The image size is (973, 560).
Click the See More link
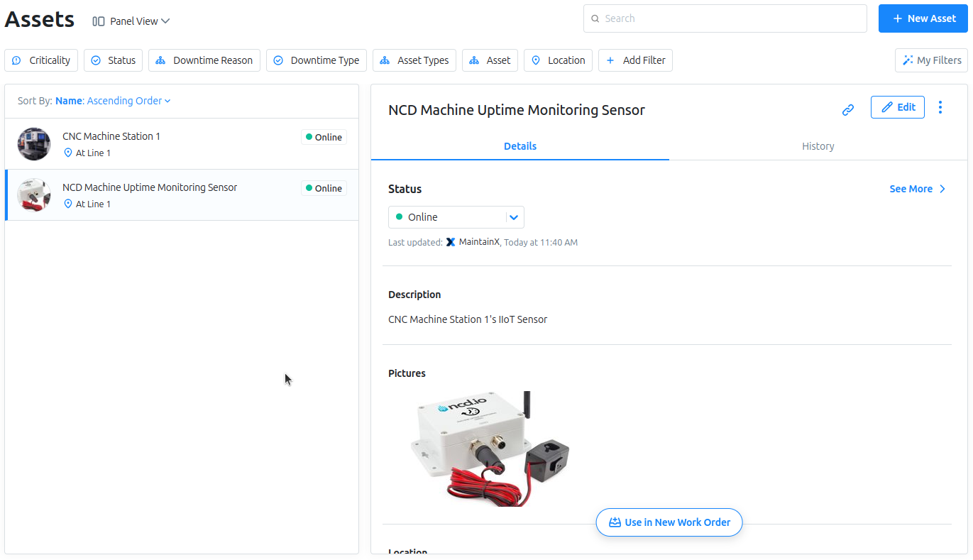click(918, 189)
